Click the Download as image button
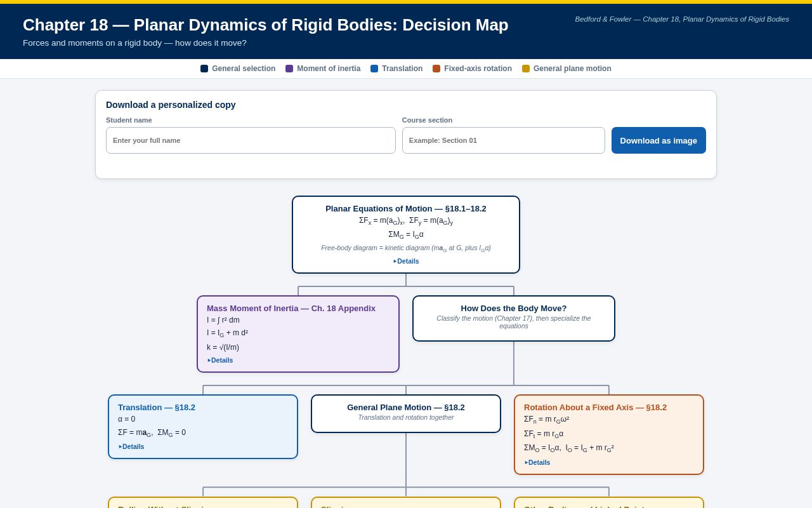 (658, 140)
